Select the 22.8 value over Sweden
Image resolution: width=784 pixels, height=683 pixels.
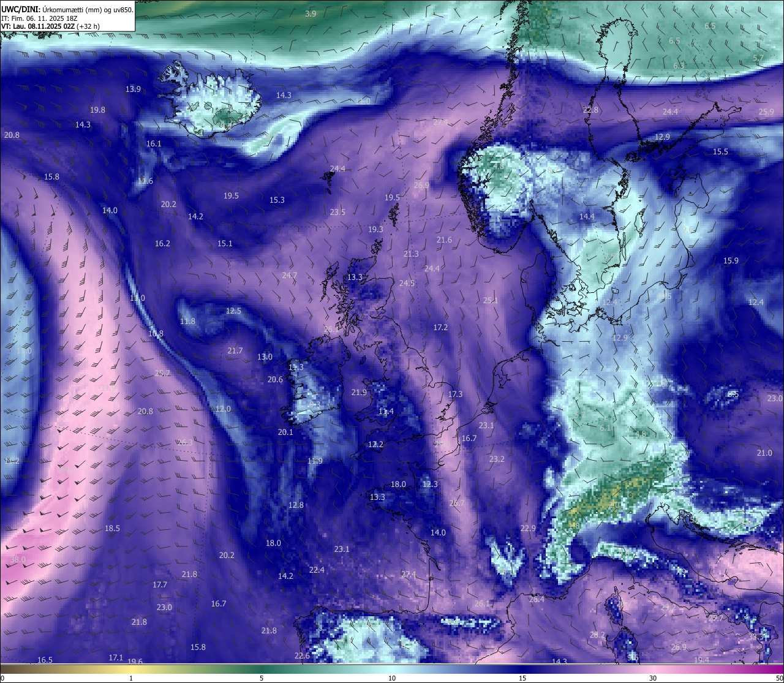point(590,110)
